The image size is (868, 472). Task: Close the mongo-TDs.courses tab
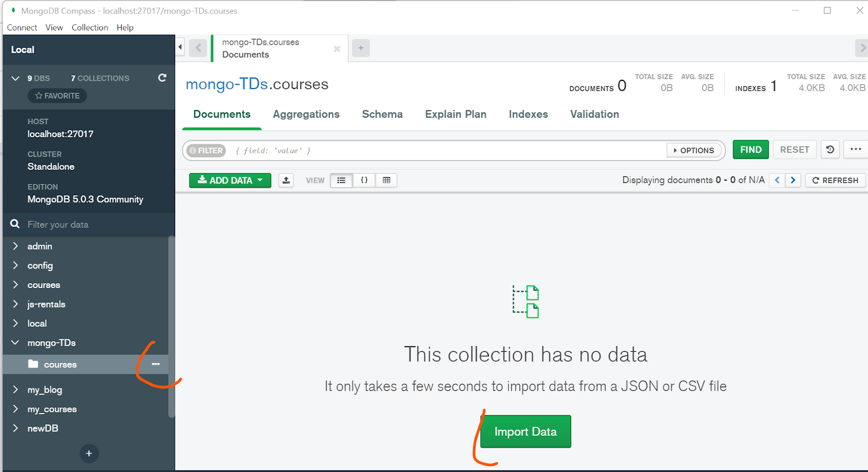(x=337, y=49)
